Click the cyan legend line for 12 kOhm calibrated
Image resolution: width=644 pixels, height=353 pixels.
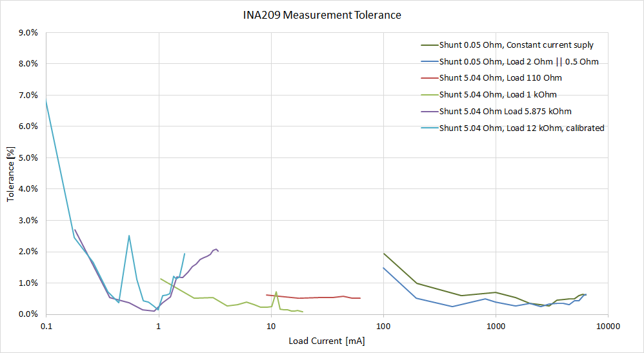tap(430, 128)
